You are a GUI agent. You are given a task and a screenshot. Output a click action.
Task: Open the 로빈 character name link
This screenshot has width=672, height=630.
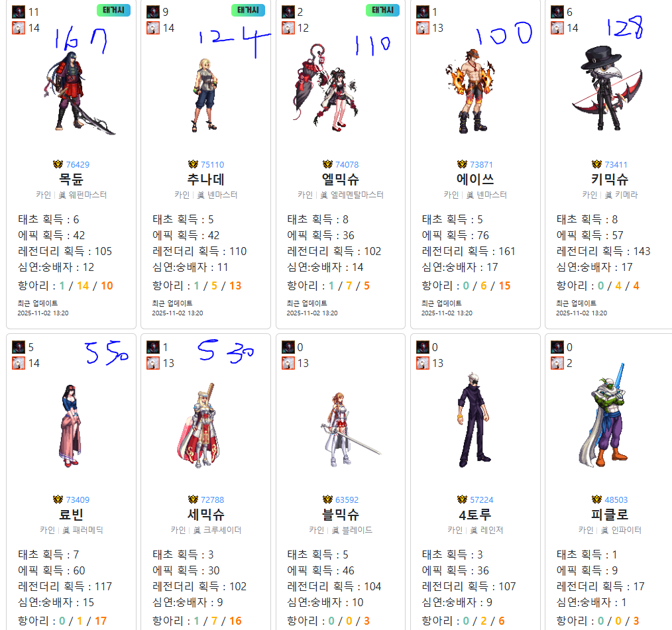tap(71, 514)
